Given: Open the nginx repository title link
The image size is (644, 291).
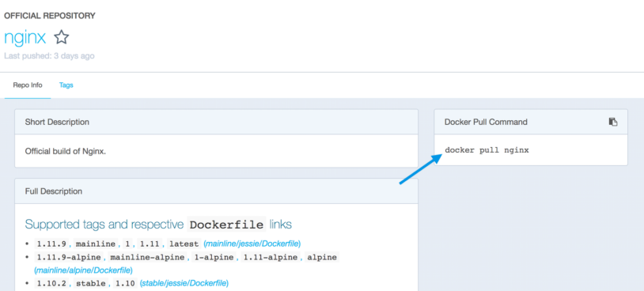Looking at the screenshot, I should coord(25,38).
